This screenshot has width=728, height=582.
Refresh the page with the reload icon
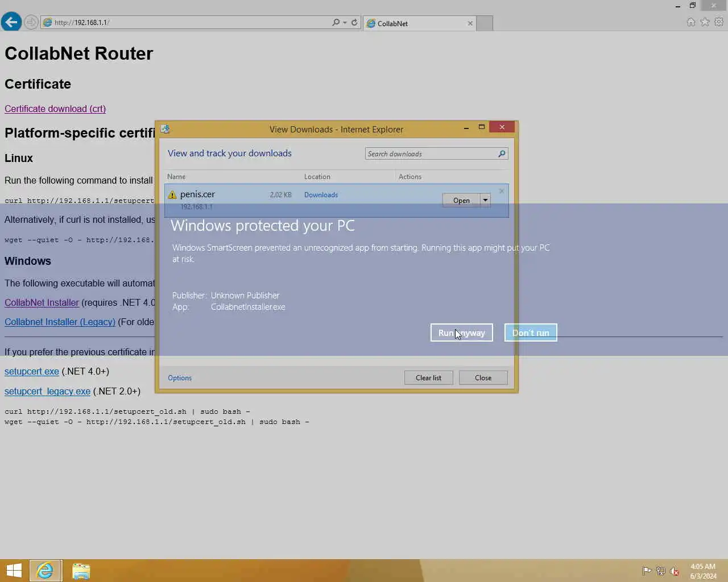[x=354, y=22]
